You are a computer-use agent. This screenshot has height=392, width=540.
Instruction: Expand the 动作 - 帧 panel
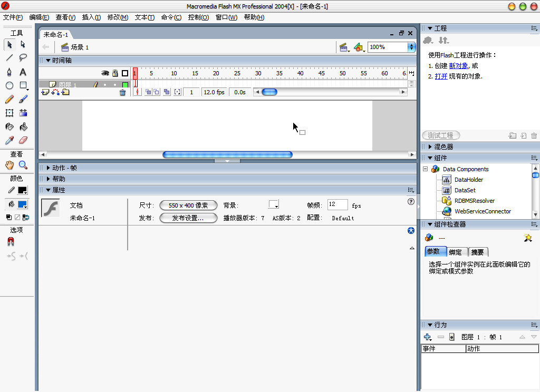pos(48,168)
